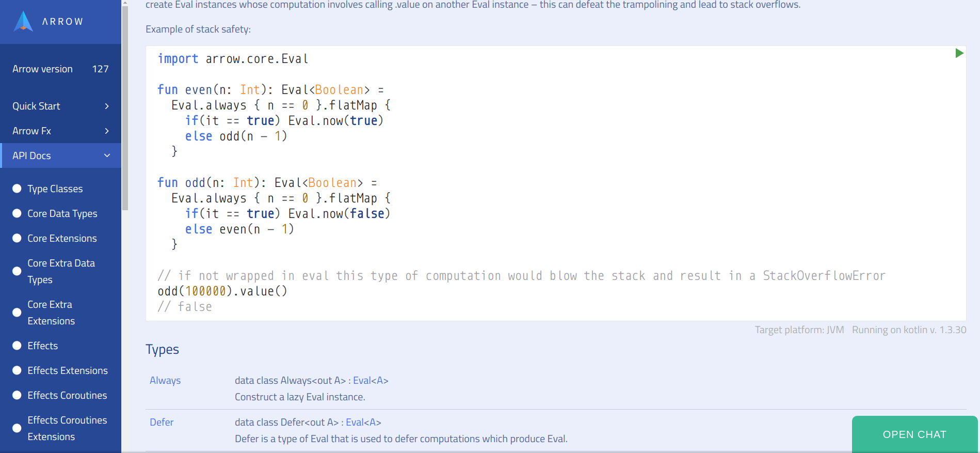Image resolution: width=980 pixels, height=453 pixels.
Task: Open the Eval<A> class link
Action: pos(371,380)
